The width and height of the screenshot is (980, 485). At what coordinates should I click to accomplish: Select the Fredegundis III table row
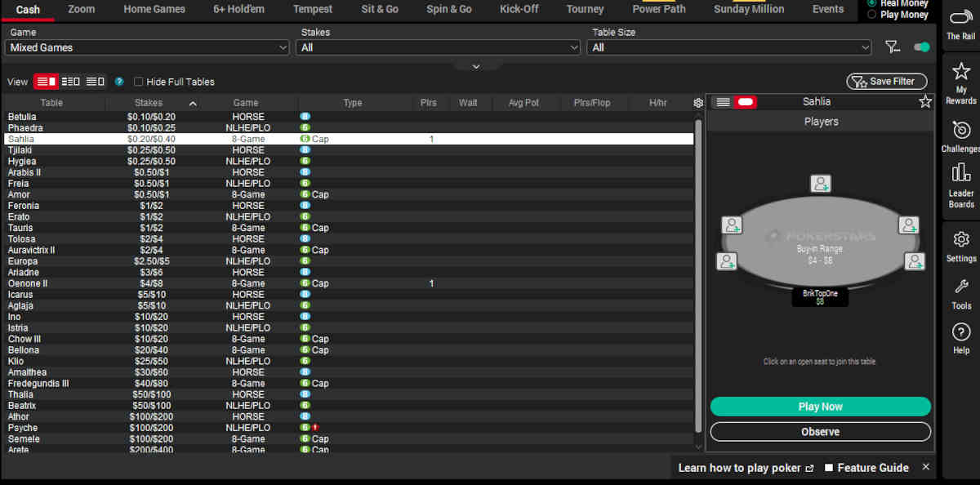pos(349,383)
